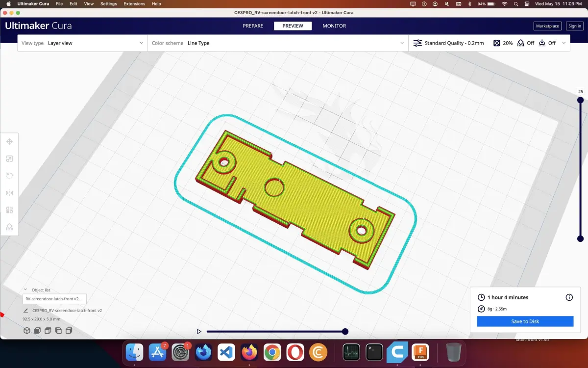Select the Support Blocker tool

[x=9, y=227]
